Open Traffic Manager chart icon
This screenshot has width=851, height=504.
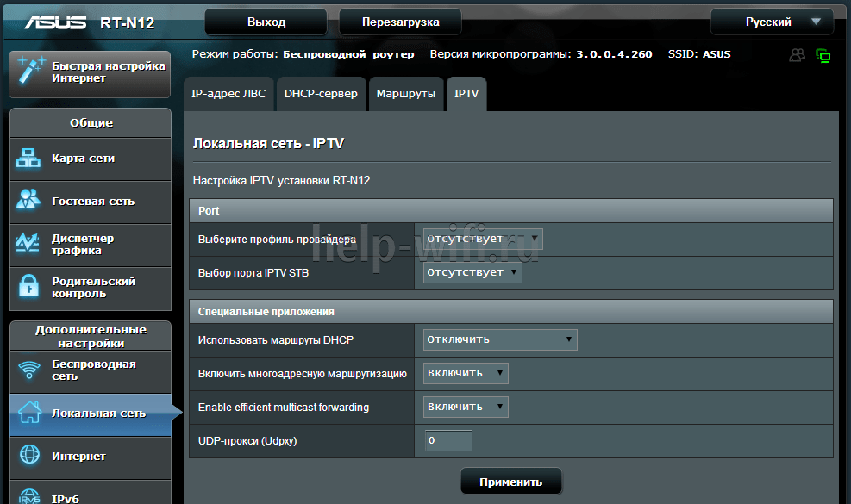[x=29, y=245]
